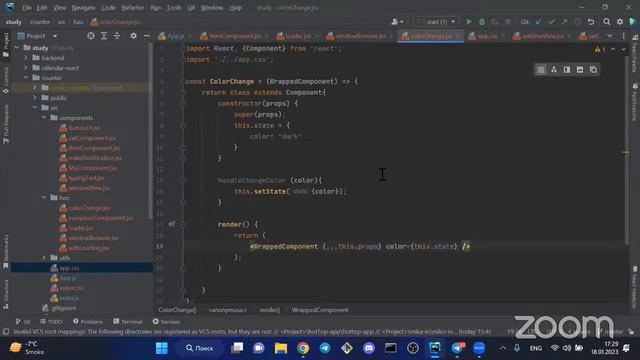The image size is (640, 360).
Task: Open Search Everywhere magnifier icon
Action: [607, 22]
